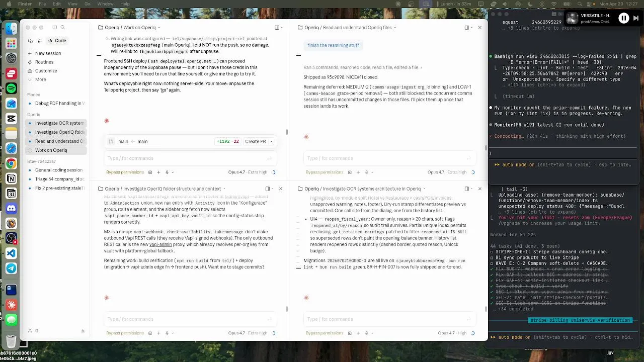The image size is (644, 362).
Task: Open the Messages app in the dock
Action: (x=11, y=319)
